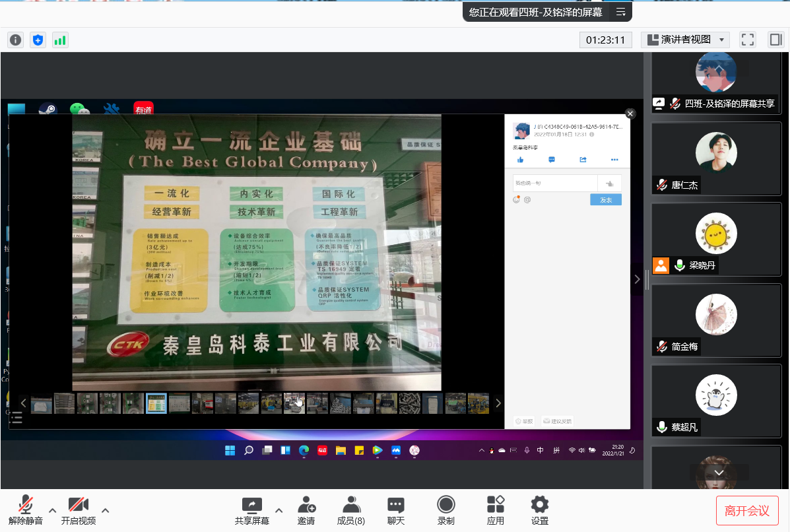Select participant 梁晓丹's tile

[716, 240]
